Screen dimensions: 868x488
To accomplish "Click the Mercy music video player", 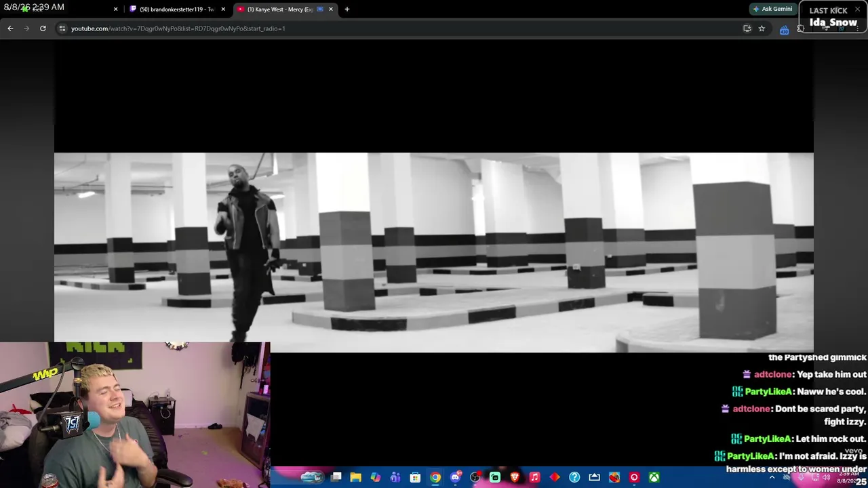I will coord(434,252).
